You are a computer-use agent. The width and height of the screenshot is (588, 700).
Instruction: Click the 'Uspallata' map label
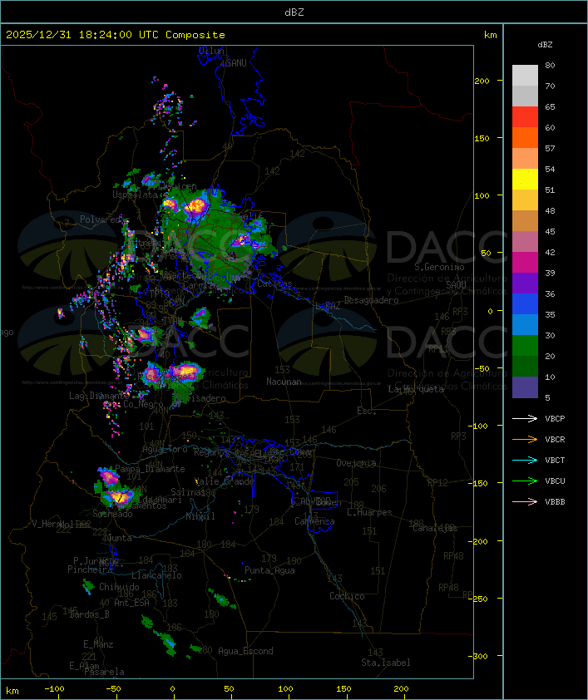click(x=135, y=195)
